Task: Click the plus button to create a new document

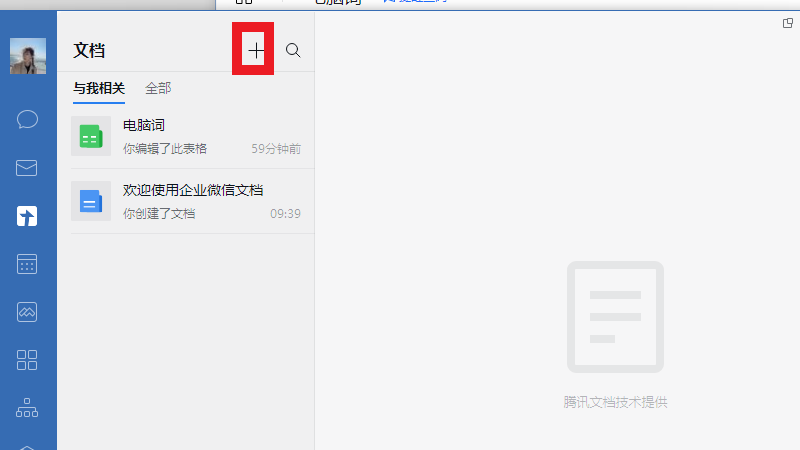Action: pos(255,50)
